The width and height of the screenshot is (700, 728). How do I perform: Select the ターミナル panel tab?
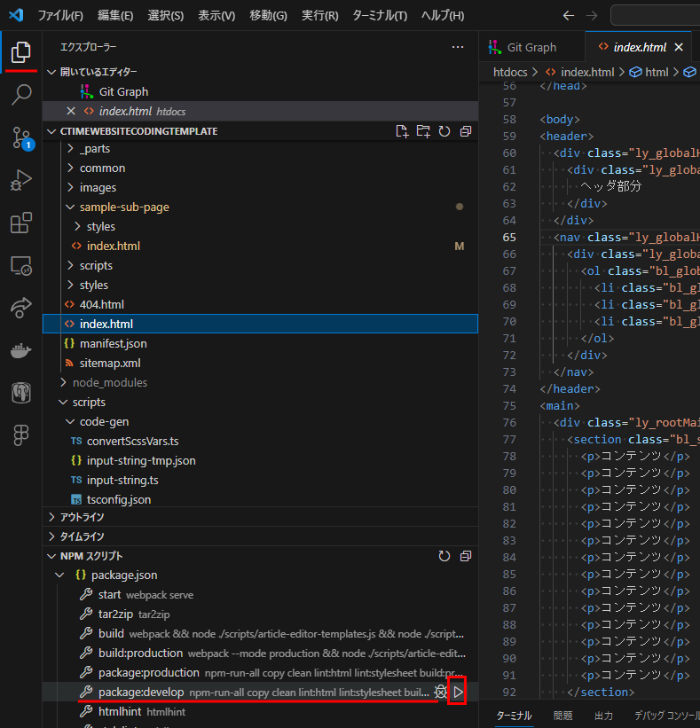tap(514, 716)
